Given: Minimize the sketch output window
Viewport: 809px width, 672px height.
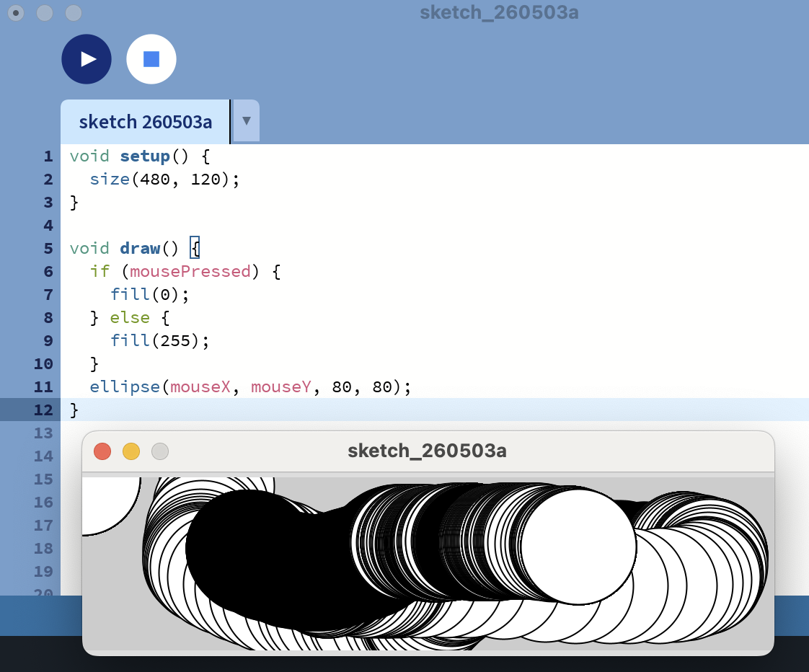Looking at the screenshot, I should (x=131, y=451).
